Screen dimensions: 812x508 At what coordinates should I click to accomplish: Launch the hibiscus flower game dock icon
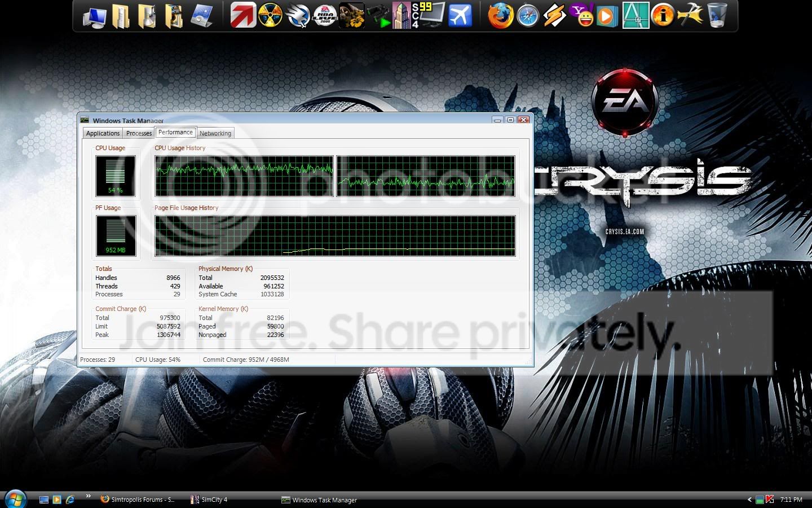coord(351,15)
